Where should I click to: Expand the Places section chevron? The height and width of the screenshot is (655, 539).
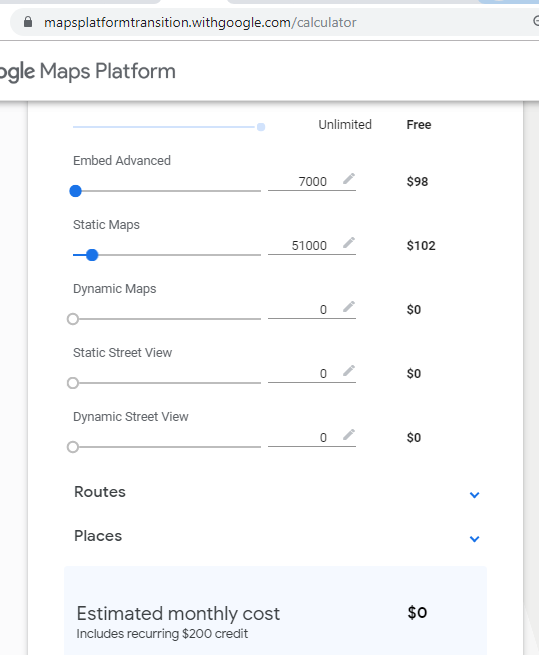474,539
